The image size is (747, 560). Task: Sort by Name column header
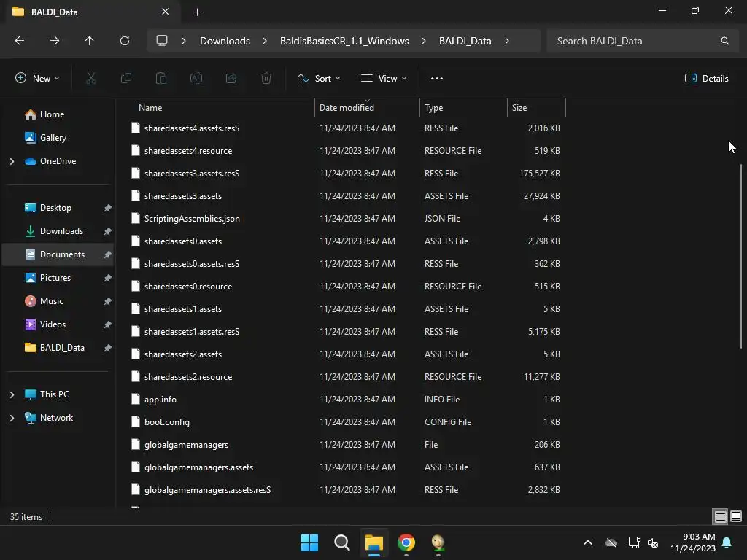coord(150,108)
